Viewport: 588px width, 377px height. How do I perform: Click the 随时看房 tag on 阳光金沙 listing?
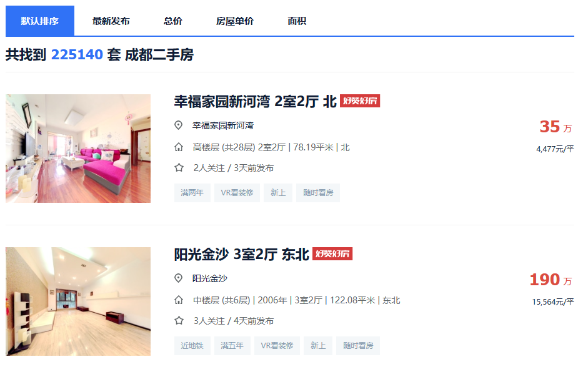358,346
